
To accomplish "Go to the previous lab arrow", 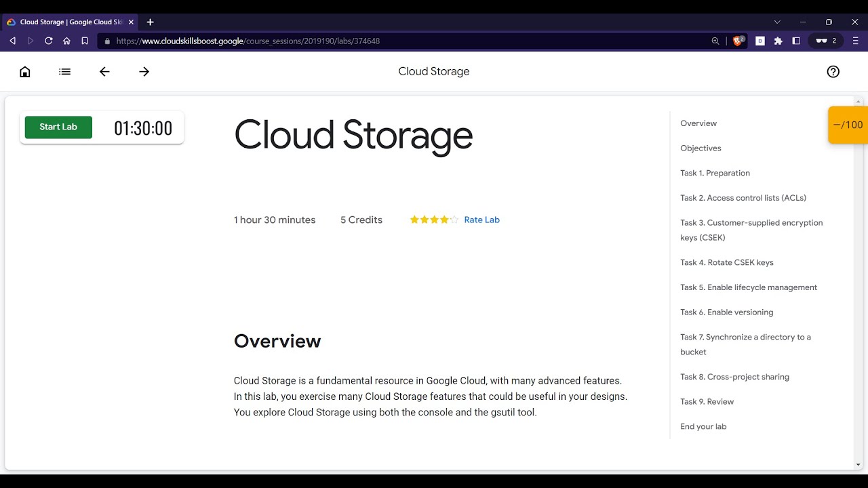I will pos(104,71).
